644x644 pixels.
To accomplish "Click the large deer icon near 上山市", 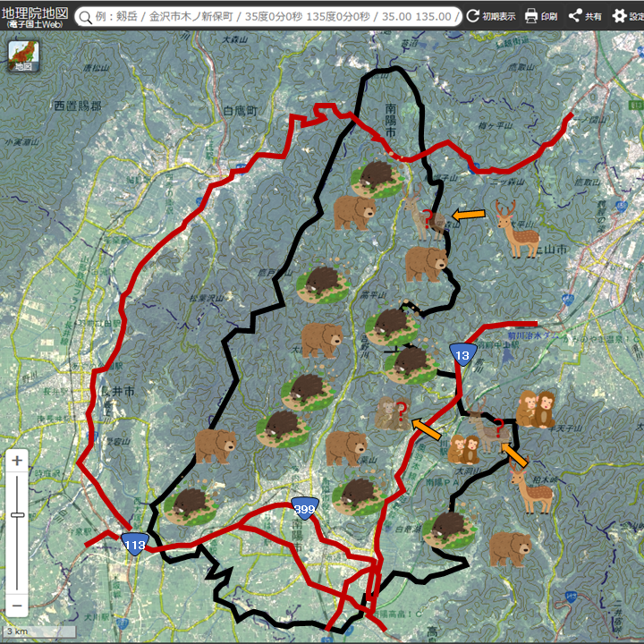I will [x=515, y=229].
